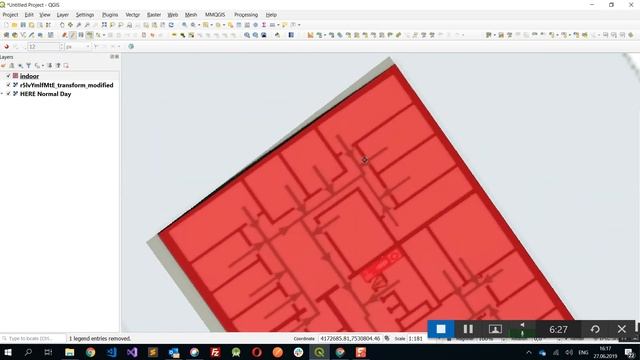The image size is (640, 360).
Task: Click Open Layer Styling panel icon
Action: (3, 65)
